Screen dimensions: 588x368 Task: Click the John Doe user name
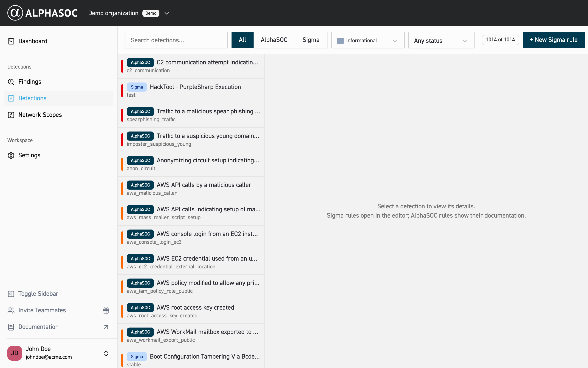pos(38,349)
